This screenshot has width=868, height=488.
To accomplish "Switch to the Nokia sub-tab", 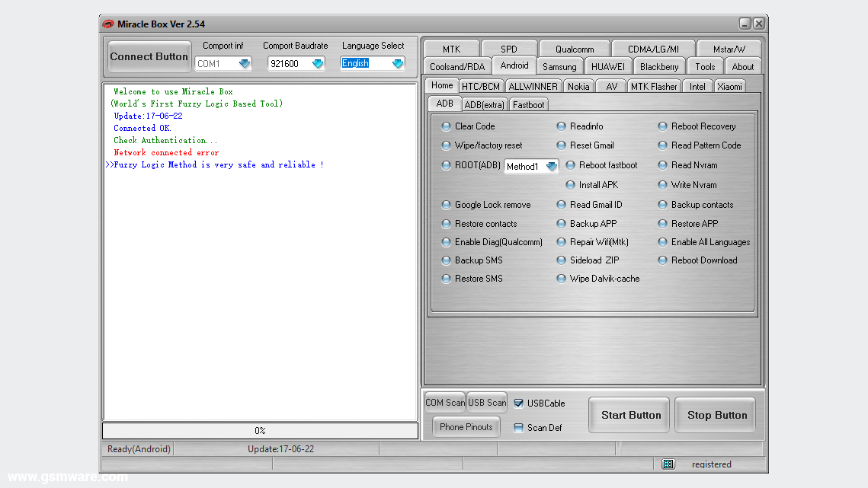I will pyautogui.click(x=578, y=87).
